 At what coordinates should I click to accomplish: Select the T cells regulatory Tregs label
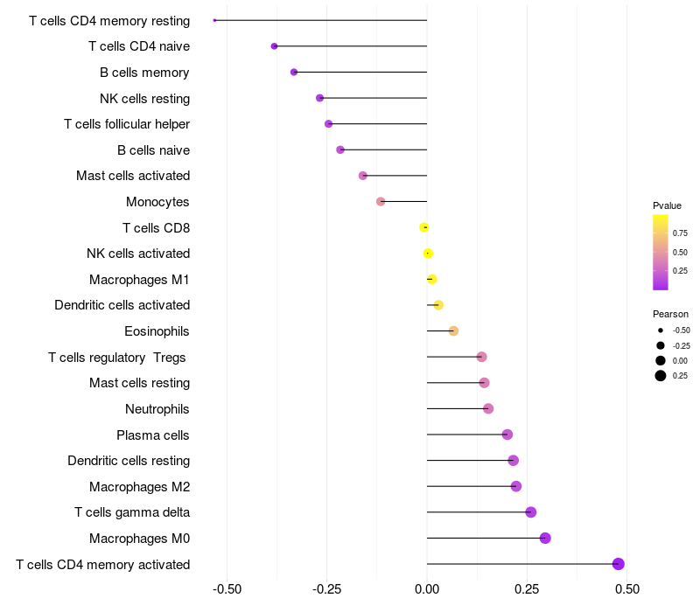(117, 357)
